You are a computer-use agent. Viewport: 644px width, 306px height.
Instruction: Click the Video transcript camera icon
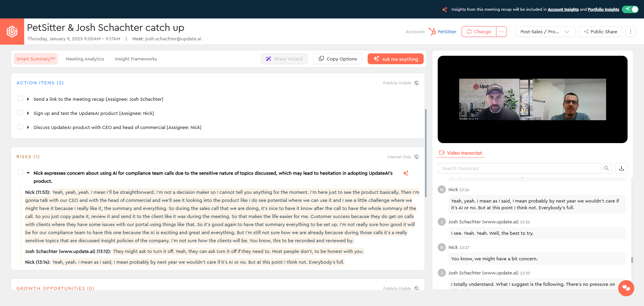click(x=442, y=152)
